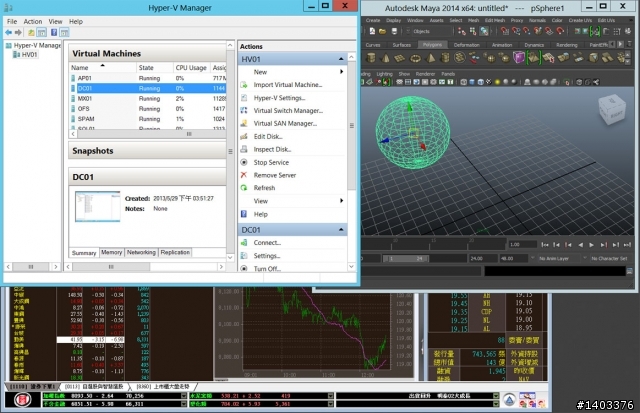Click red X Remove Server icon
The image size is (640, 413).
click(244, 175)
